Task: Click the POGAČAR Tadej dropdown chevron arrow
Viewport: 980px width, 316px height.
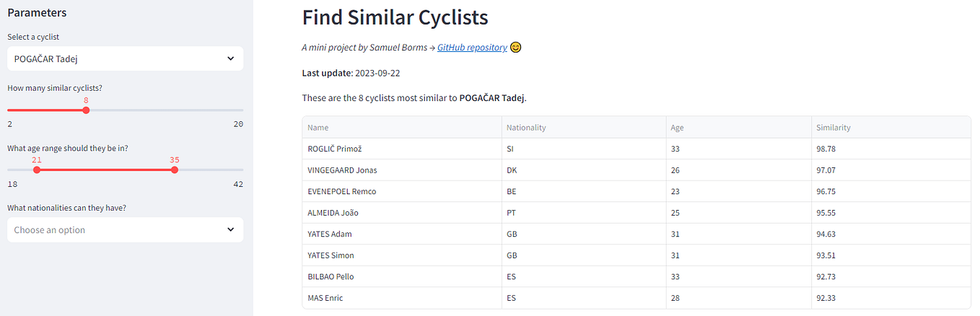Action: click(x=230, y=58)
